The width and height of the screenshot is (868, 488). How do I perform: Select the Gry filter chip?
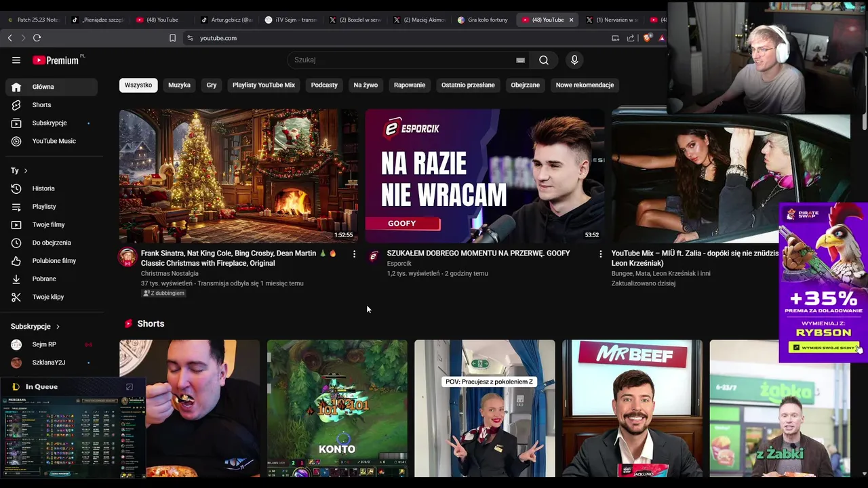(212, 85)
